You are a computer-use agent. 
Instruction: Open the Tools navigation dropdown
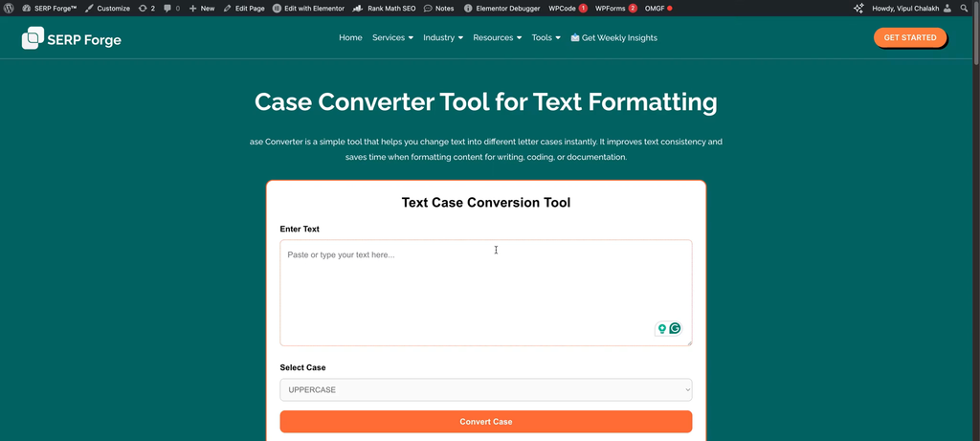546,38
